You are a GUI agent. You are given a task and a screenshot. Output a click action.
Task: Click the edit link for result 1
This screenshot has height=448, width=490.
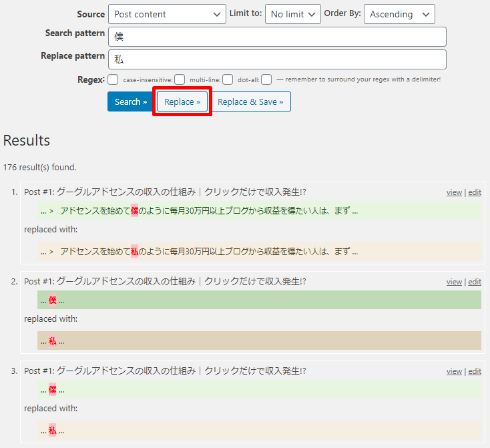tap(475, 192)
